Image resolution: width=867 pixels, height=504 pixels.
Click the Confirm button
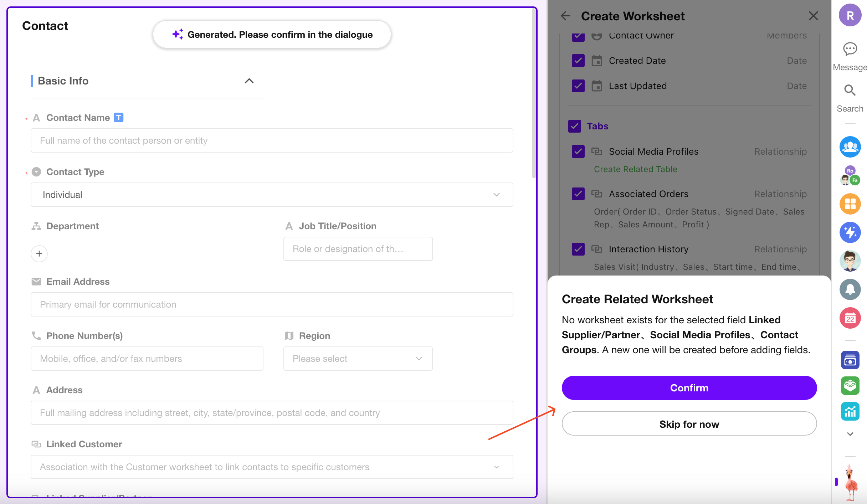tap(689, 388)
